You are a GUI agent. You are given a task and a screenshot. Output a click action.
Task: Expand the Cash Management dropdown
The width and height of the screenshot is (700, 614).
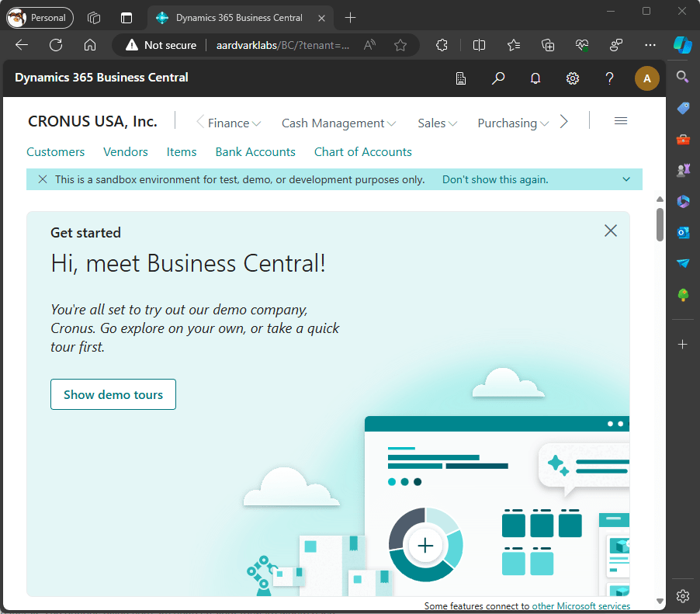(x=338, y=123)
